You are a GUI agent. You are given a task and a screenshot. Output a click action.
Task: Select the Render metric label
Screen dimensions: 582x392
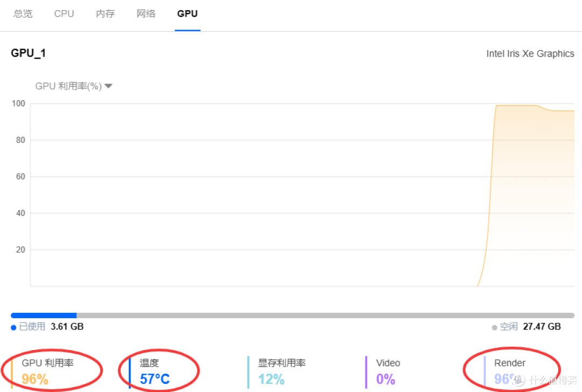coord(510,363)
